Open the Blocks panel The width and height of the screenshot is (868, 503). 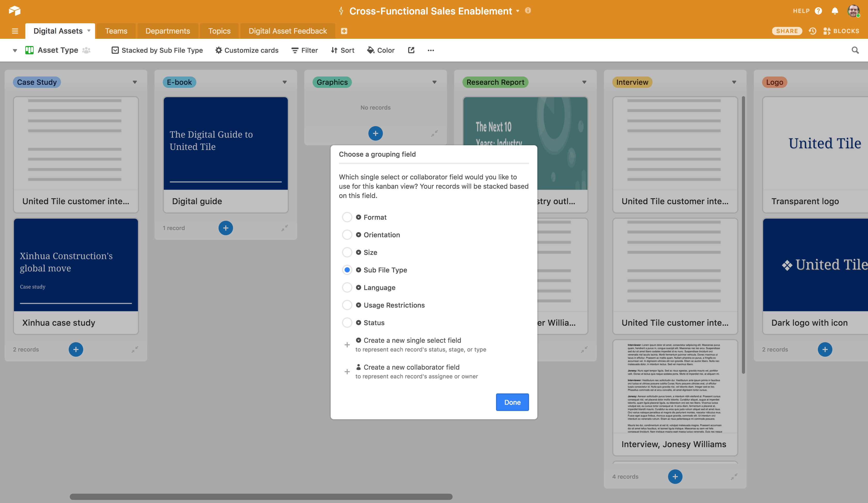[841, 31]
